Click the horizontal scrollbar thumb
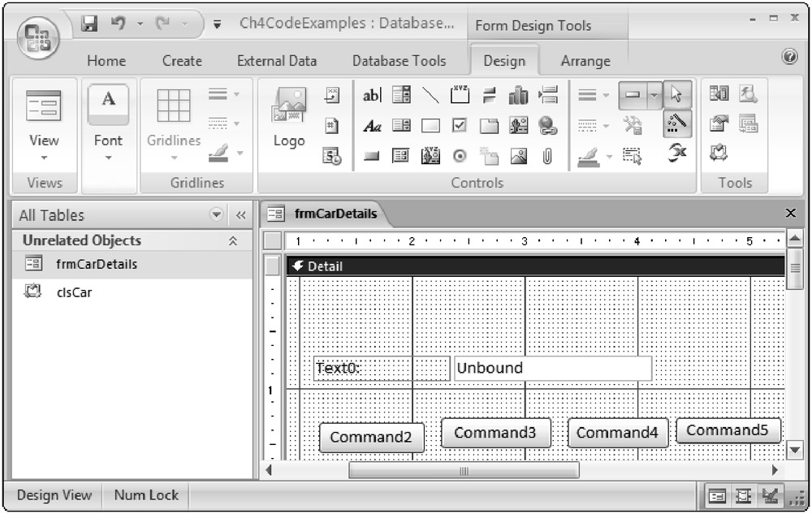Image resolution: width=812 pixels, height=514 pixels. coord(464,470)
